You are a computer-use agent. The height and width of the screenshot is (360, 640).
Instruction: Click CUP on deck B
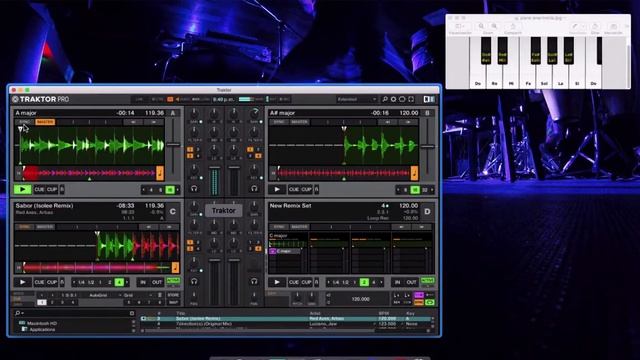click(x=307, y=189)
